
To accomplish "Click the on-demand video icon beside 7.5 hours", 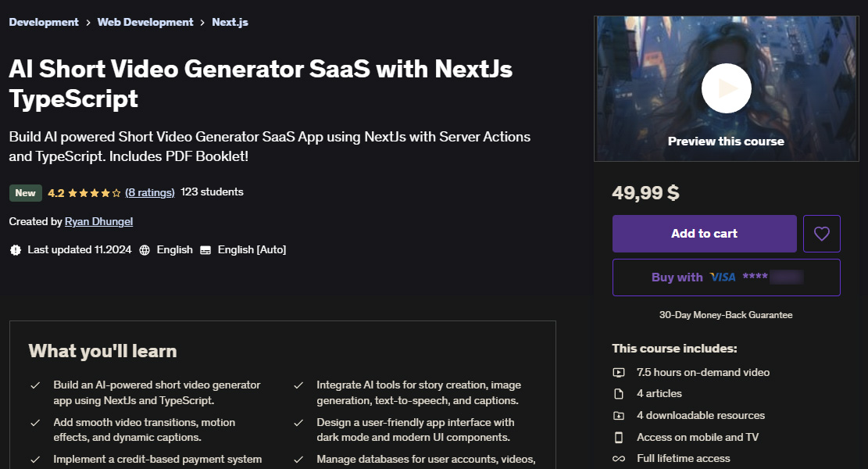I will point(618,372).
